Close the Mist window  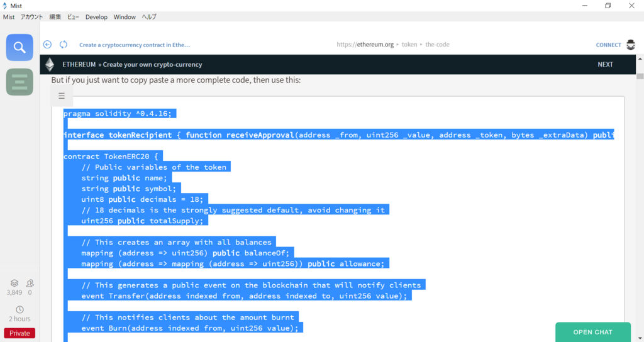631,6
